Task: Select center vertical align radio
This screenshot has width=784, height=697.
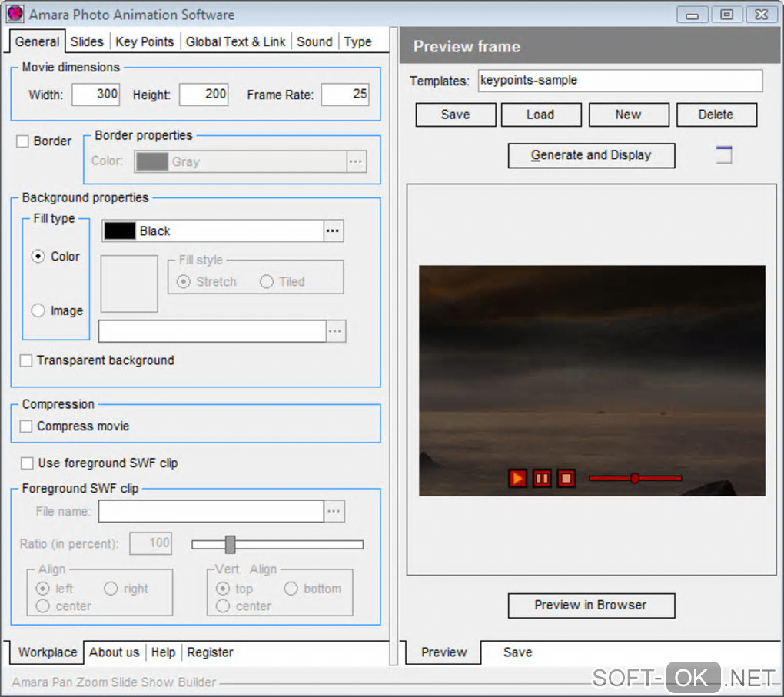Action: [222, 606]
